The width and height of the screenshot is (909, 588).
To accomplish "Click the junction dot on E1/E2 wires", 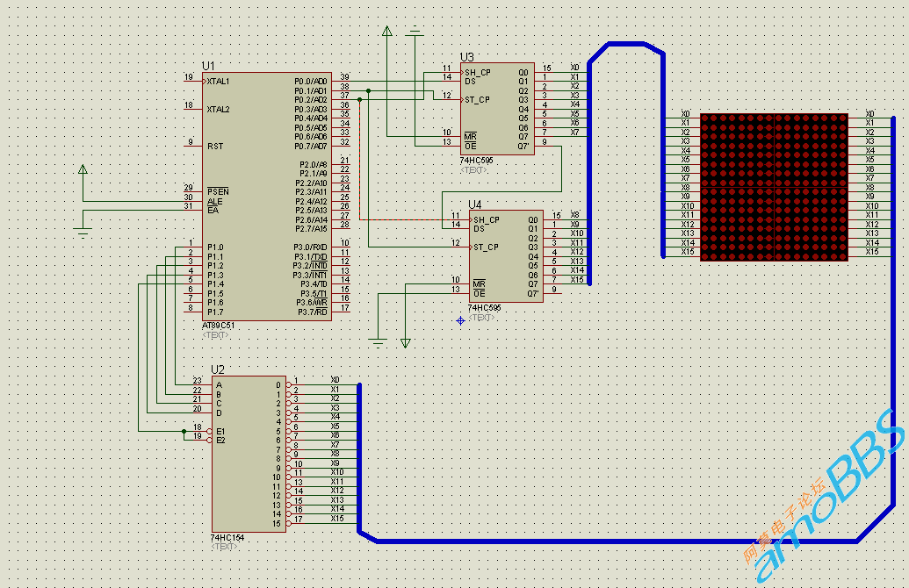I will coord(184,432).
